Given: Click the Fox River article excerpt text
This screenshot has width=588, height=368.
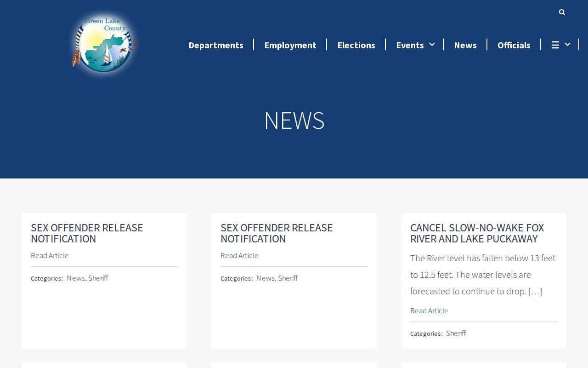Looking at the screenshot, I should coord(483,275).
